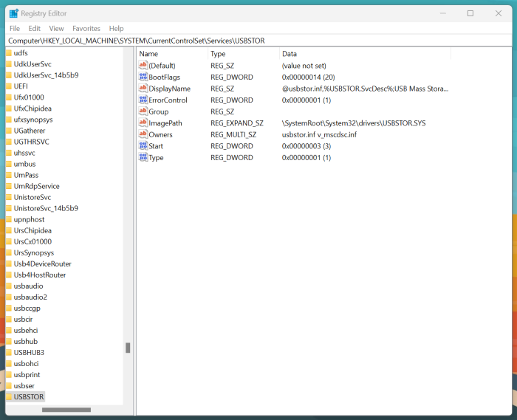The image size is (517, 420).
Task: Select the UnistoreSvc key
Action: pos(32,197)
